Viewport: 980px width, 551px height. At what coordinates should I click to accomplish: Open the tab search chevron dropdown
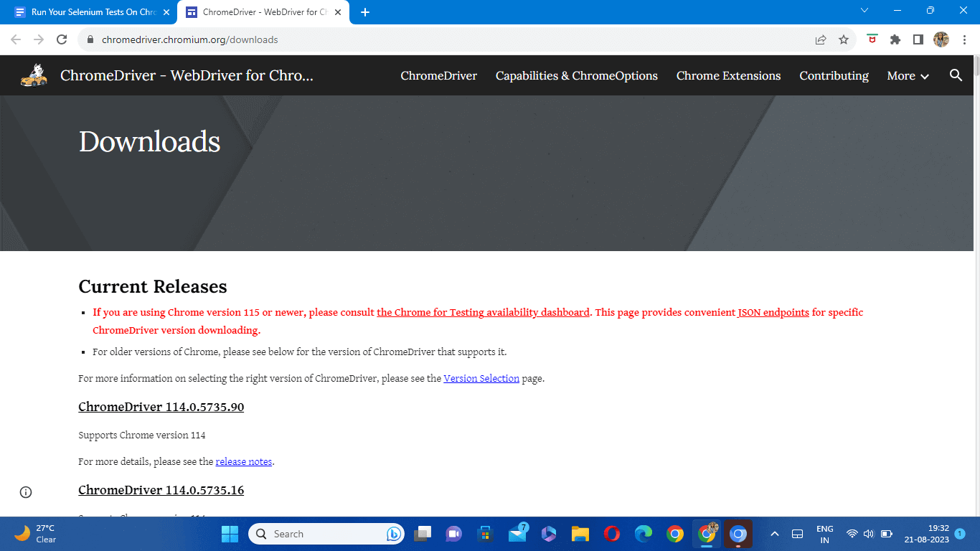coord(864,11)
